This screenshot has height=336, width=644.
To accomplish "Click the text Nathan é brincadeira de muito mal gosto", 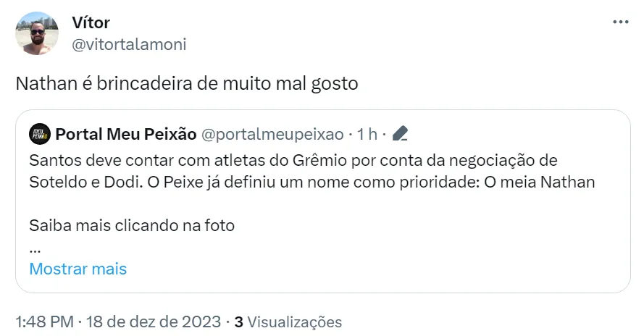I will tap(187, 84).
